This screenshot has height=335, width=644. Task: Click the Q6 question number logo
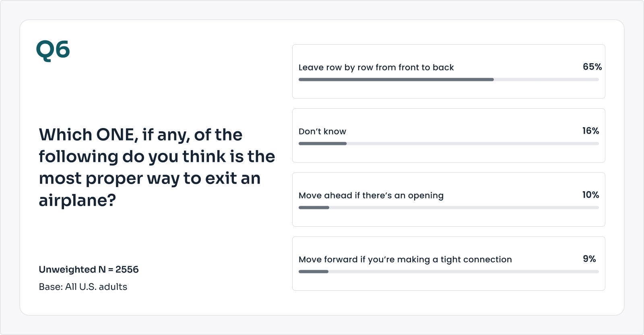[x=53, y=51]
